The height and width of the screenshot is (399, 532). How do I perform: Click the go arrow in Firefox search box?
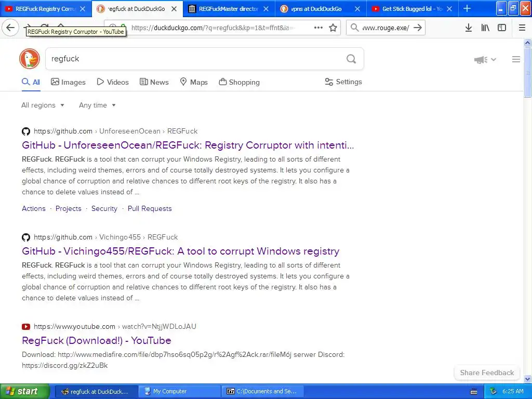point(418,28)
